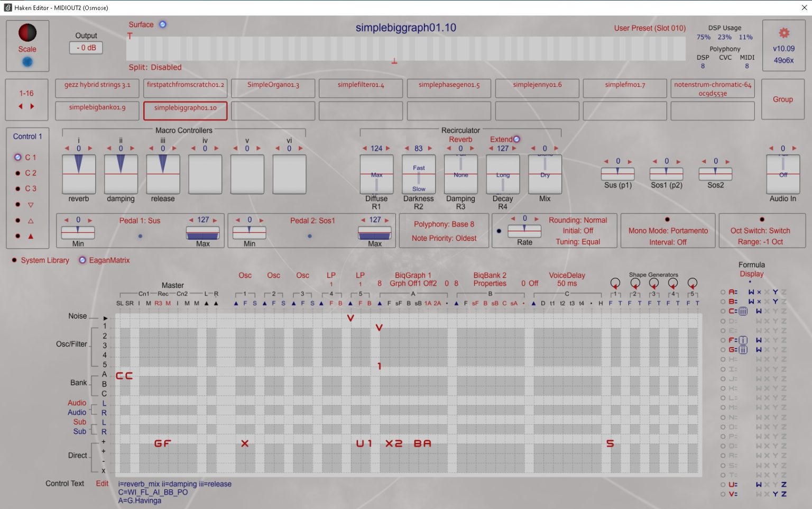Open the Oct Switch: Switch selector
812x509 pixels.
pyautogui.click(x=760, y=231)
